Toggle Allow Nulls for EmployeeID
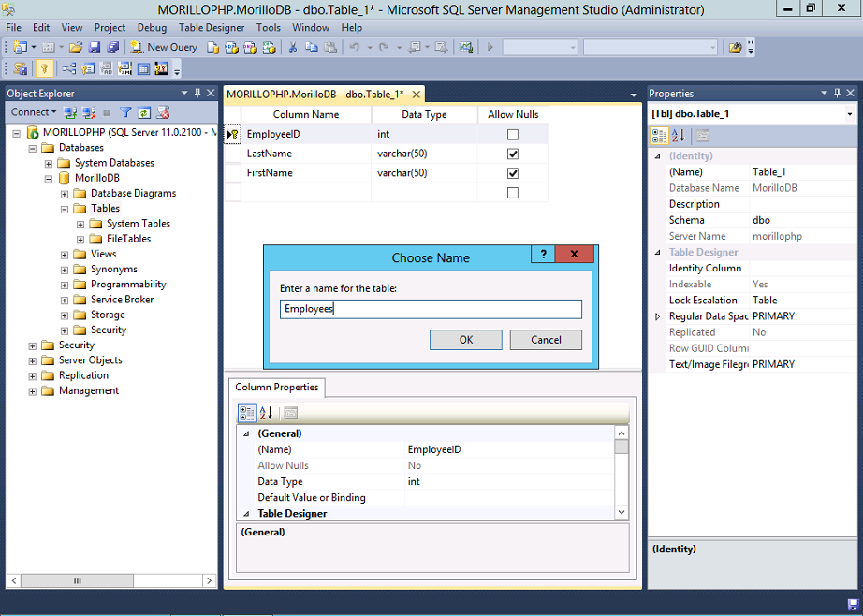 [x=512, y=134]
